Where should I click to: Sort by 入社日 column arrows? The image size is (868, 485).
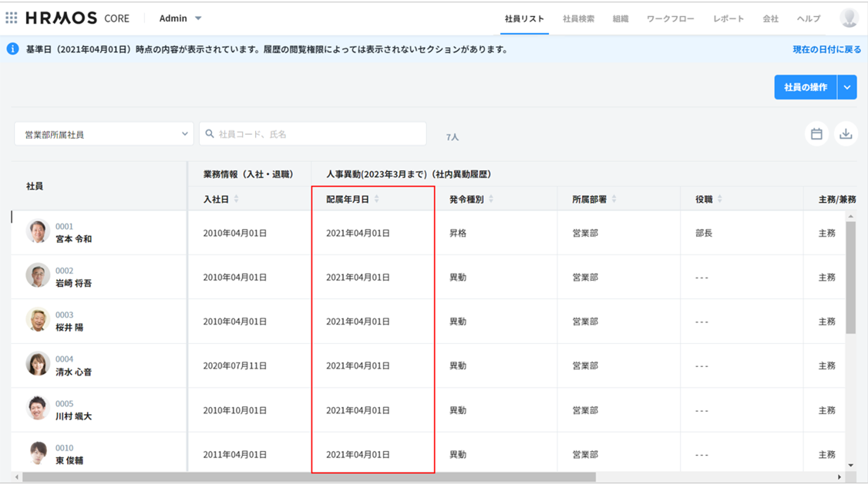pyautogui.click(x=237, y=199)
